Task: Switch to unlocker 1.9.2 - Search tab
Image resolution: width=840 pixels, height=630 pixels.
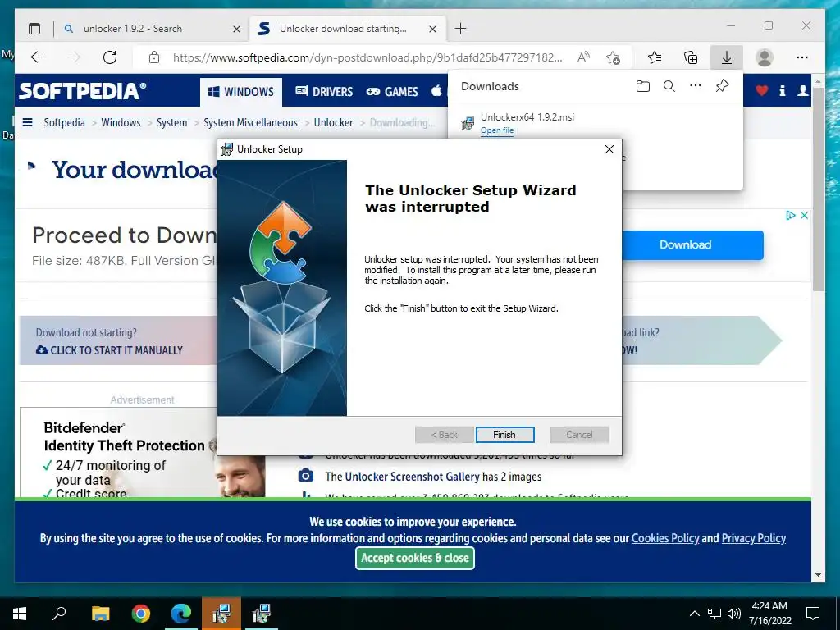Action: [152, 29]
